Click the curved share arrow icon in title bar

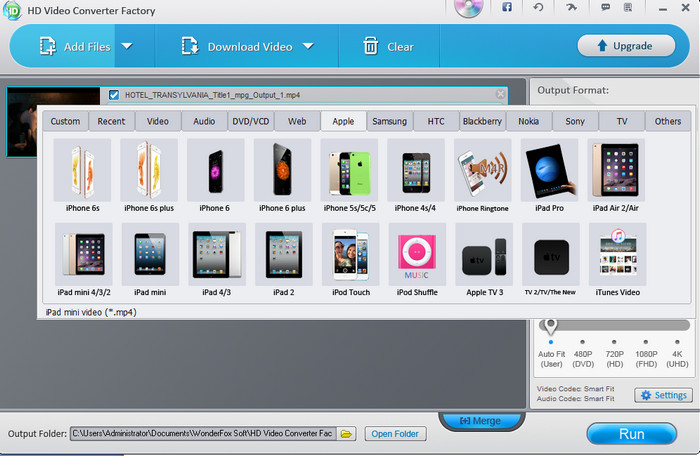click(571, 7)
